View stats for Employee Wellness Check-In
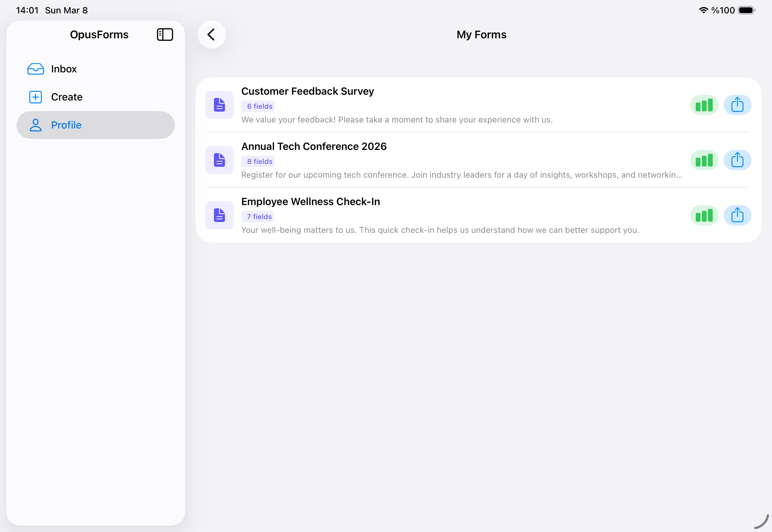The image size is (772, 532). 704,215
